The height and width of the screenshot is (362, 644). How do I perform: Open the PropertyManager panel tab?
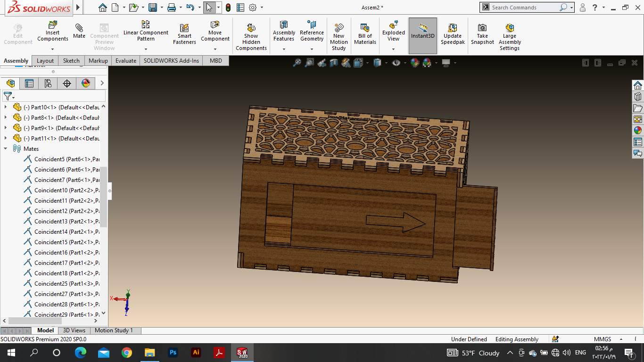[29, 83]
